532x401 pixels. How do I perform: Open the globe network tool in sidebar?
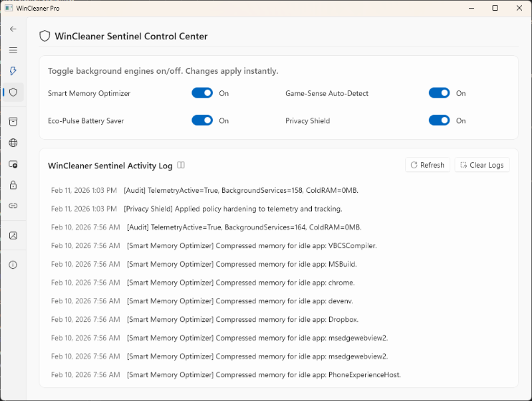click(x=13, y=142)
